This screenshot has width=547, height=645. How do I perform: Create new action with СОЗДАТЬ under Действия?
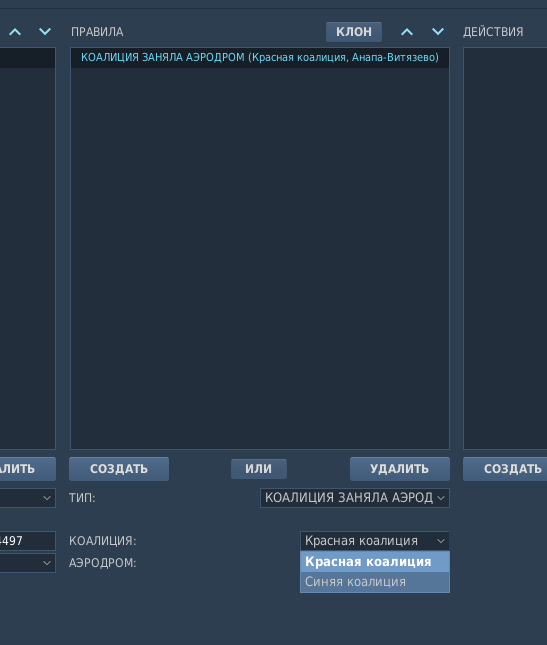pos(505,469)
